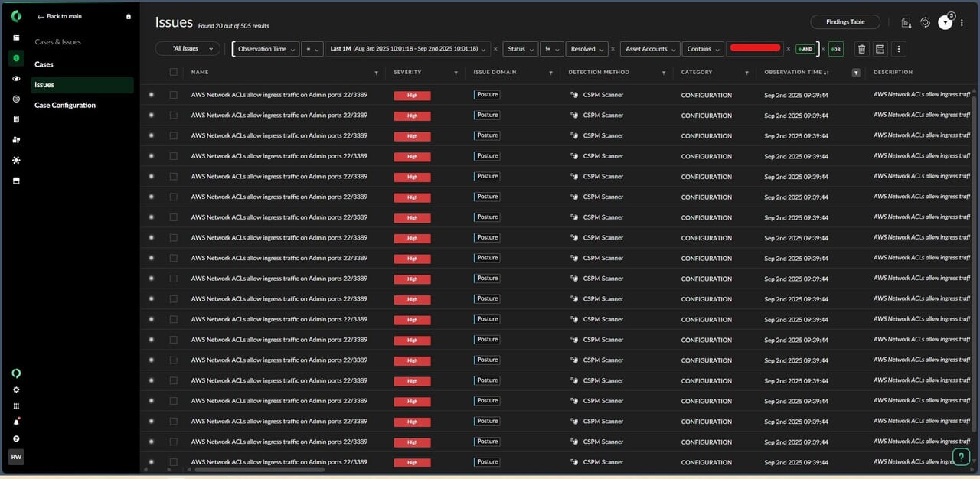
Task: Click the Findings Table button
Action: (x=845, y=22)
